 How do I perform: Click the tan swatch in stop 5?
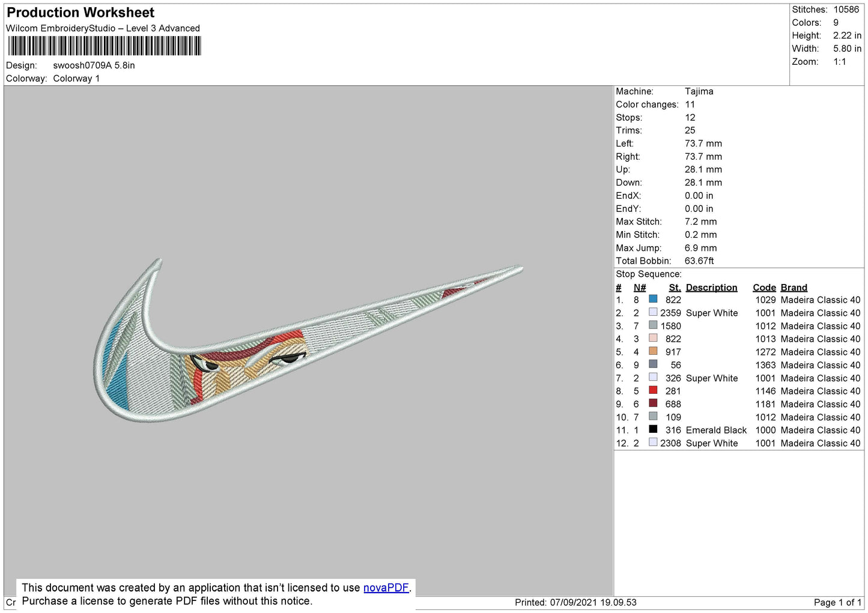pyautogui.click(x=653, y=351)
